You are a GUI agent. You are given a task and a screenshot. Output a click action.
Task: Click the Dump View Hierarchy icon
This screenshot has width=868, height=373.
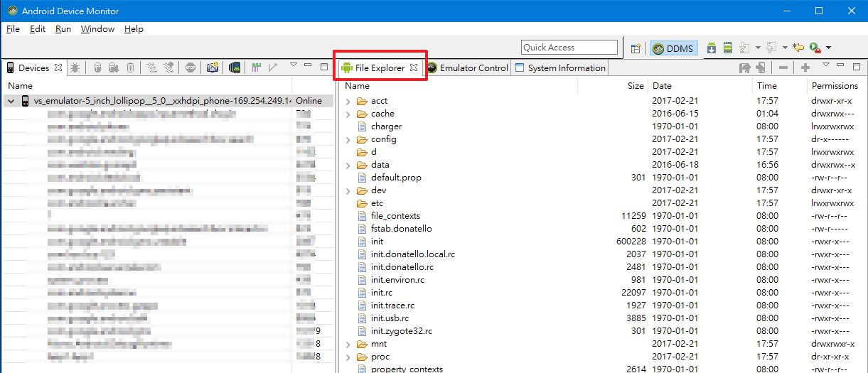click(235, 67)
